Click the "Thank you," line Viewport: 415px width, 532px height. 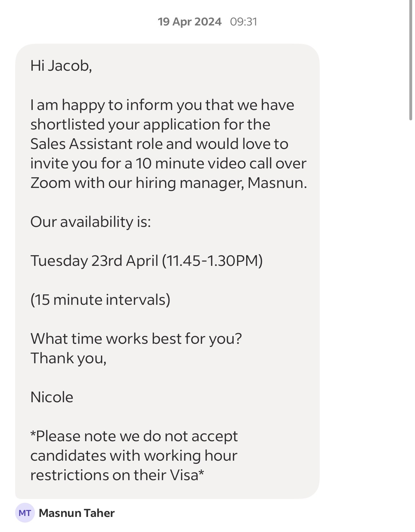point(68,358)
